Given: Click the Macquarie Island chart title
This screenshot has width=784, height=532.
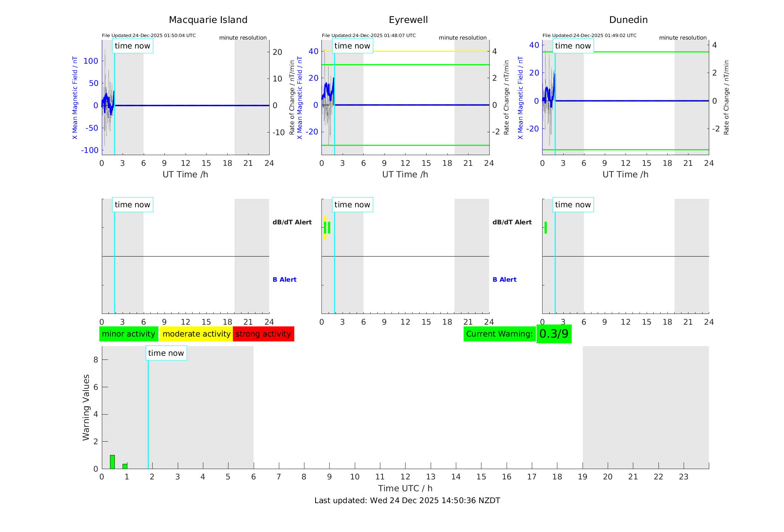Looking at the screenshot, I should 208,20.
